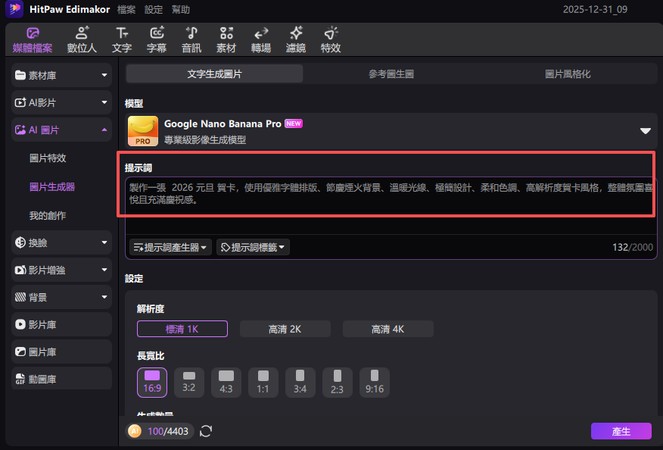Screen dimensions: 663x450
Task: Click inside the 提示詞 prompt text box
Action: 391,205
